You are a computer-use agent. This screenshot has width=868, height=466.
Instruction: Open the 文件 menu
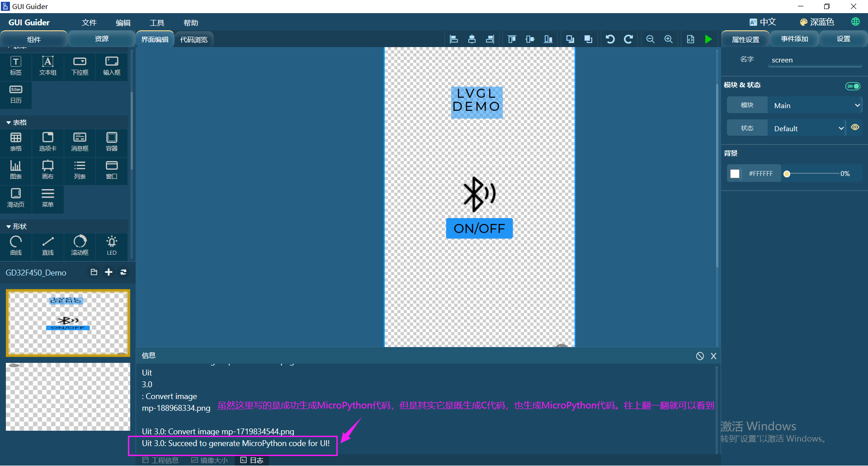[89, 23]
